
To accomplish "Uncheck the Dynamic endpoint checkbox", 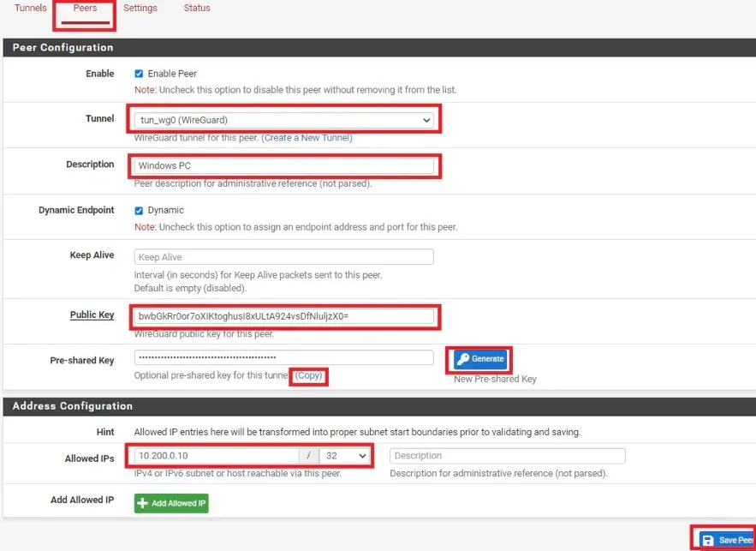I will (x=139, y=210).
